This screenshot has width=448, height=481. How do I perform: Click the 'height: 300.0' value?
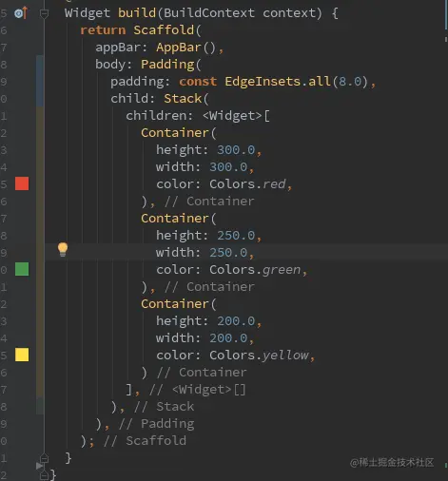[236, 150]
